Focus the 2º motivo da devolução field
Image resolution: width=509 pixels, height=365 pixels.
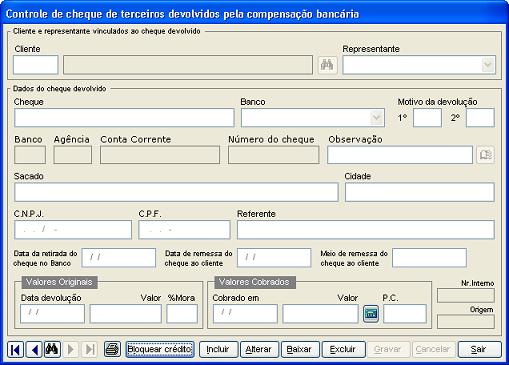480,118
